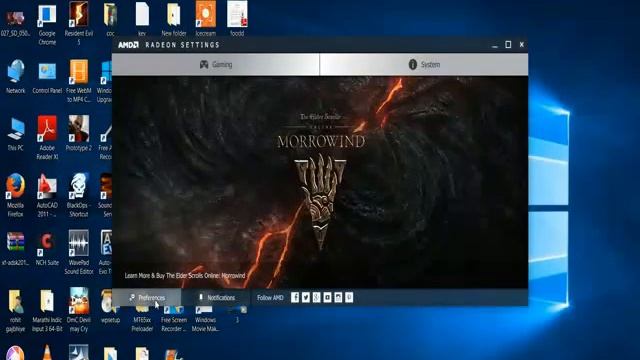The height and width of the screenshot is (360, 640).
Task: Select the DmC Devil may Cry shortcut
Action: pyautogui.click(x=78, y=310)
